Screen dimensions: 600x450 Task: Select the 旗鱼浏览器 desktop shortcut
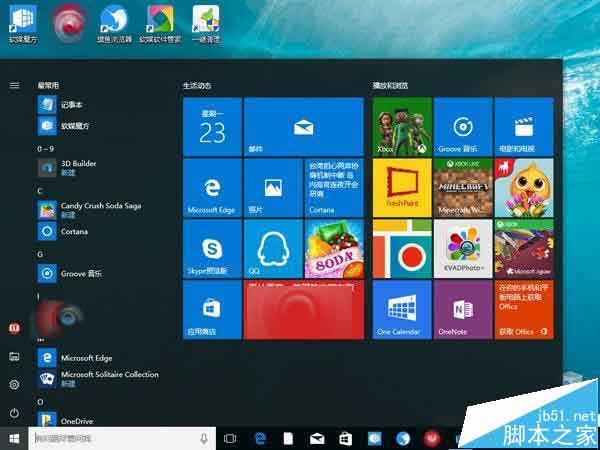[x=114, y=24]
